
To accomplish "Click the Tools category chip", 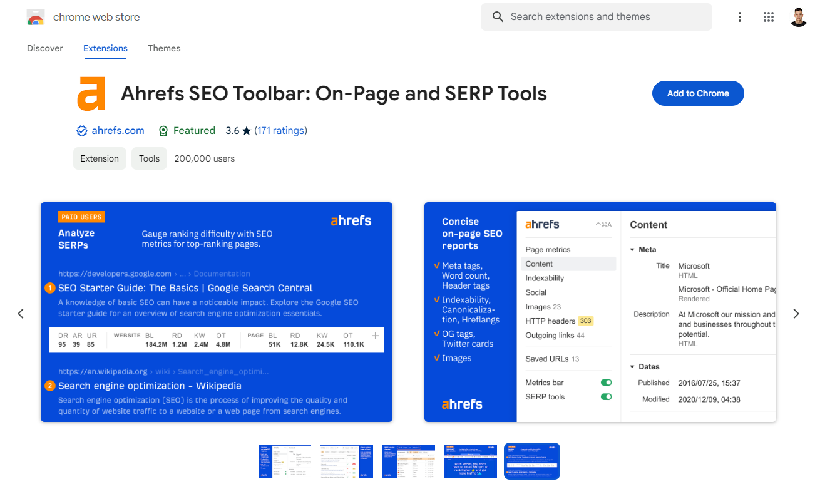I will point(149,158).
